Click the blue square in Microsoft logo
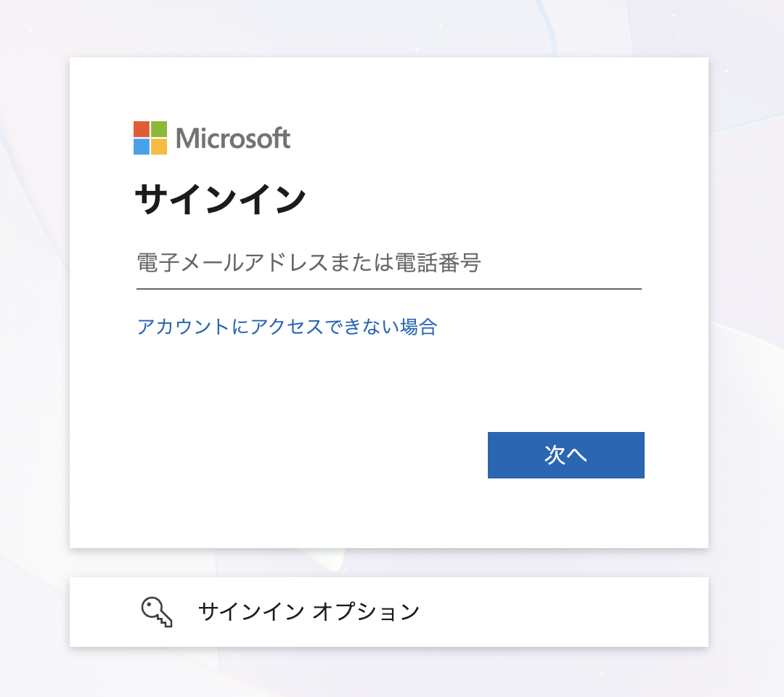Screen dimensions: 784x697 coord(142,147)
